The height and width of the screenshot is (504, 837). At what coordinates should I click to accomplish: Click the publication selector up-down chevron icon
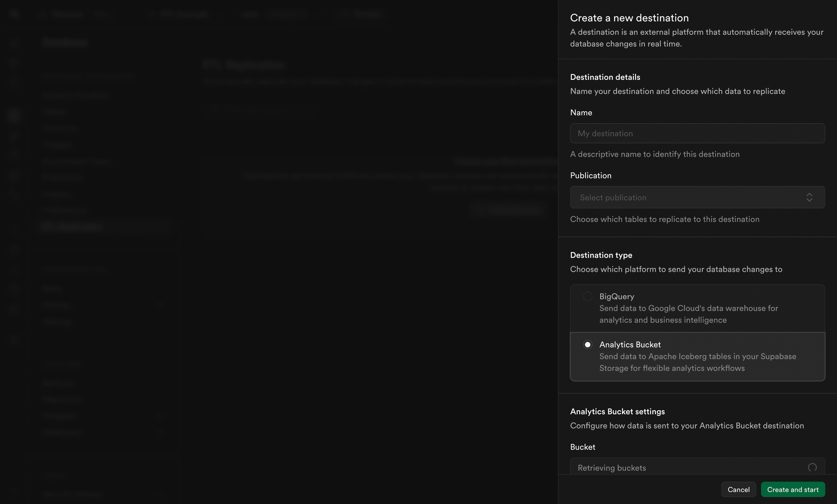[x=809, y=197]
